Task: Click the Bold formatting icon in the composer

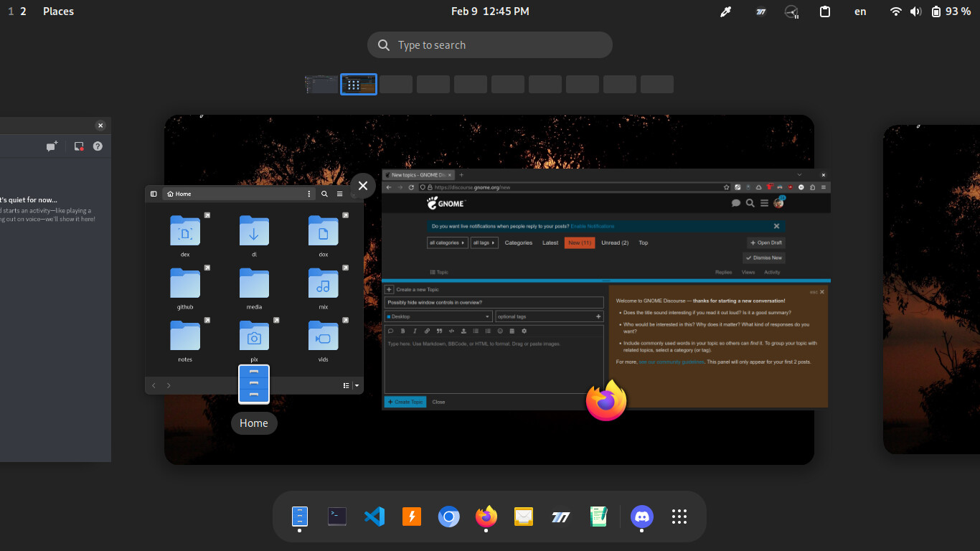Action: coord(403,331)
